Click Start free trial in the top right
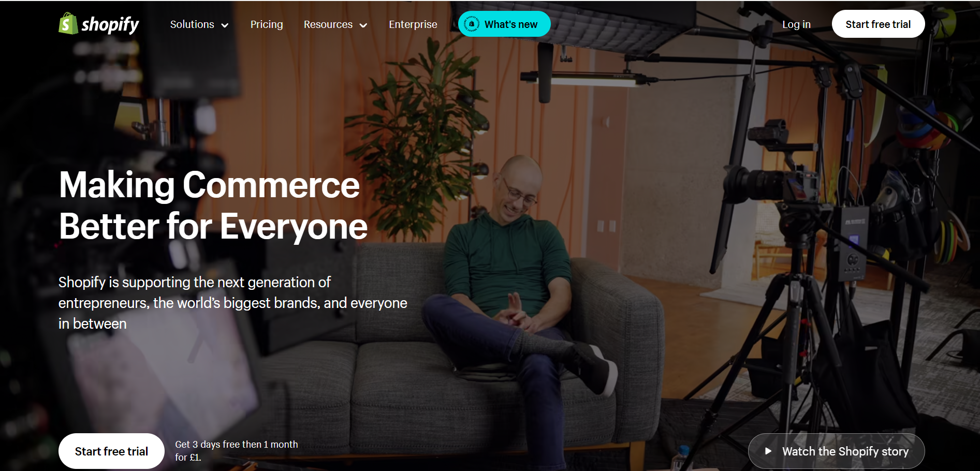 click(878, 23)
